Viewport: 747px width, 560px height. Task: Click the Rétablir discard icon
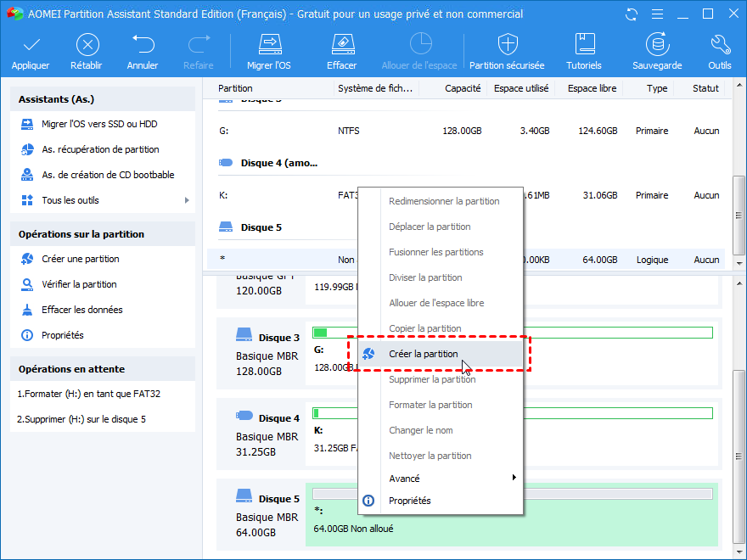point(87,46)
